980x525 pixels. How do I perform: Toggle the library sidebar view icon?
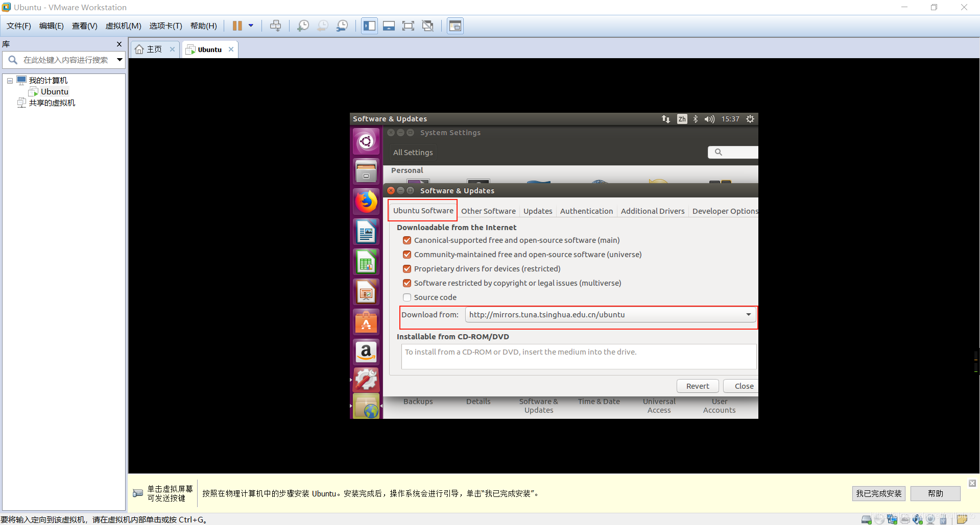click(x=370, y=26)
